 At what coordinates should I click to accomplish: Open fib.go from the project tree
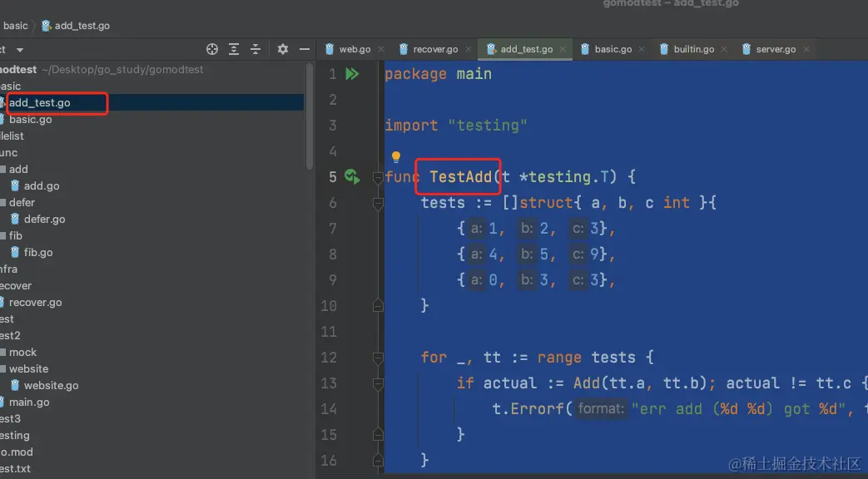pyautogui.click(x=38, y=252)
